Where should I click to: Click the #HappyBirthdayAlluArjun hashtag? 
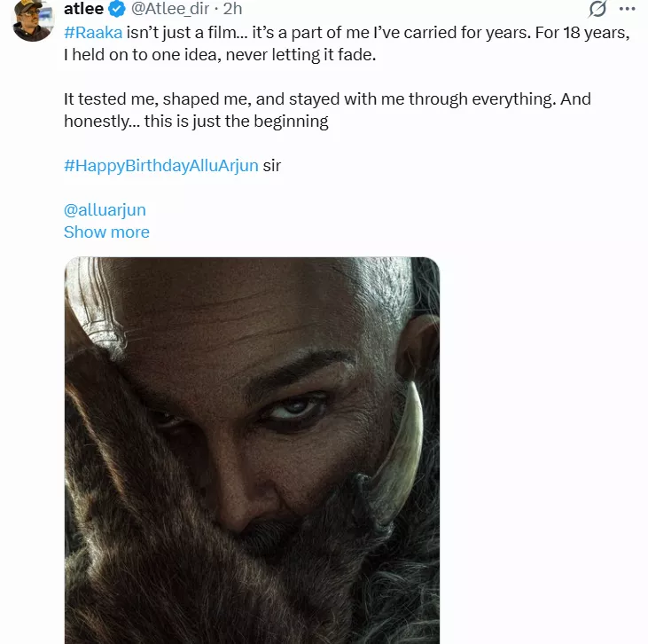click(161, 166)
